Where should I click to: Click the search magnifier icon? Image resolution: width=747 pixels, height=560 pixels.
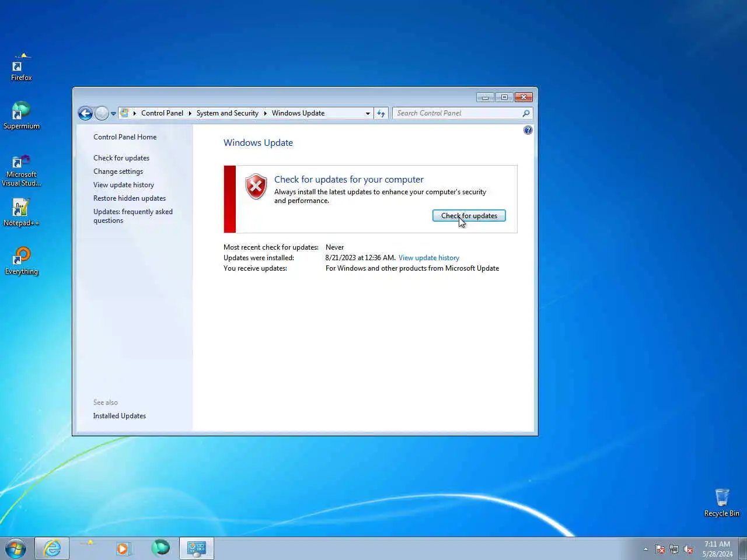tap(526, 113)
